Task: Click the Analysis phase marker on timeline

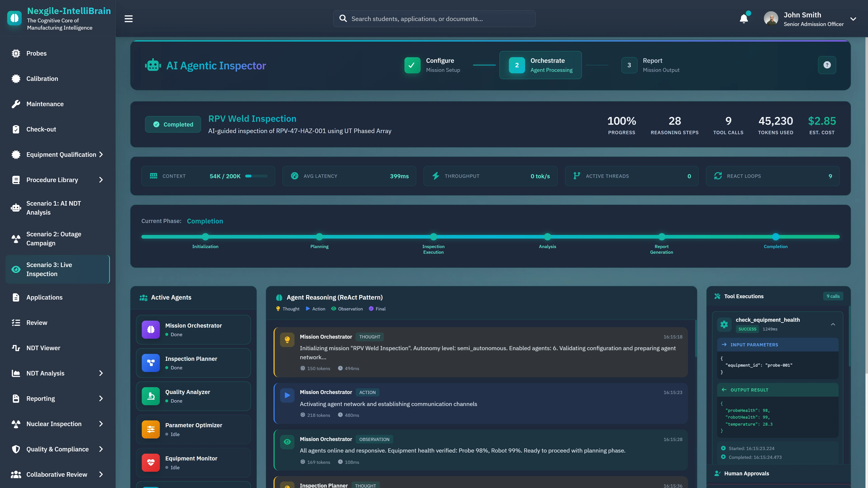Action: (547, 237)
